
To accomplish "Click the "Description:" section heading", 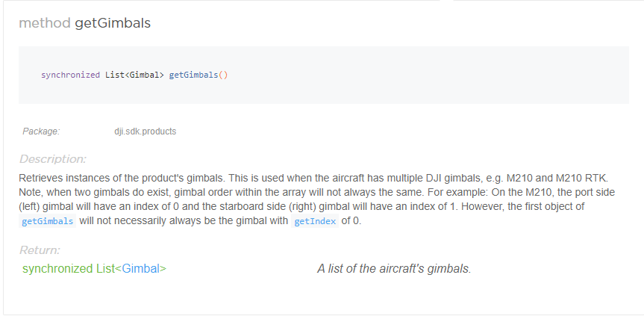I will (52, 159).
